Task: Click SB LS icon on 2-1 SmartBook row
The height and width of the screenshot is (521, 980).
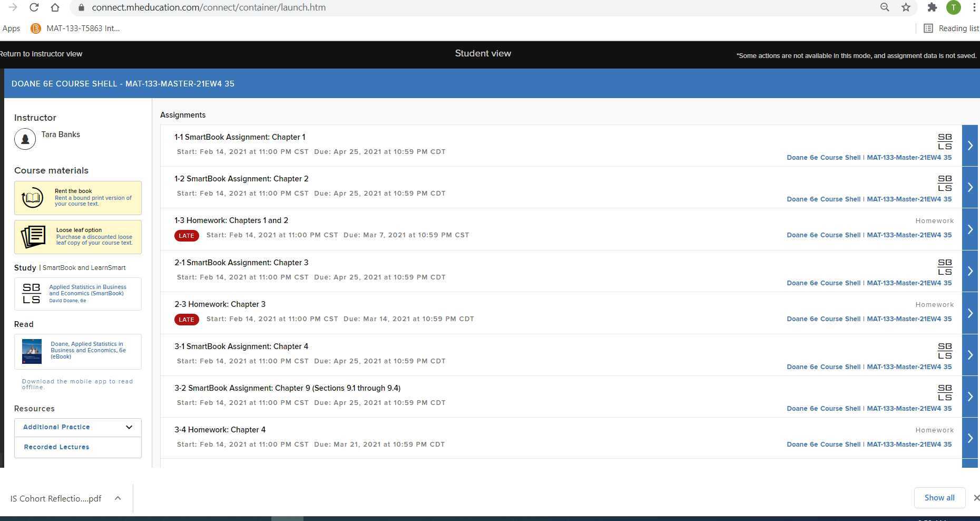Action: click(945, 267)
